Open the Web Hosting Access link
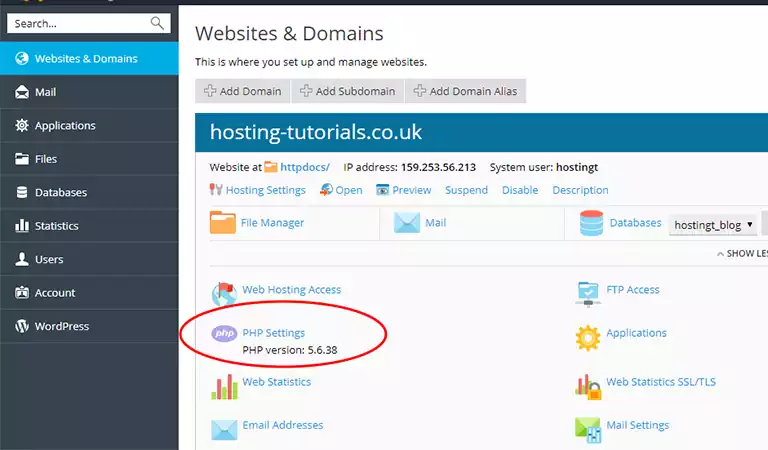Screen dimensions: 768x450 (x=291, y=289)
